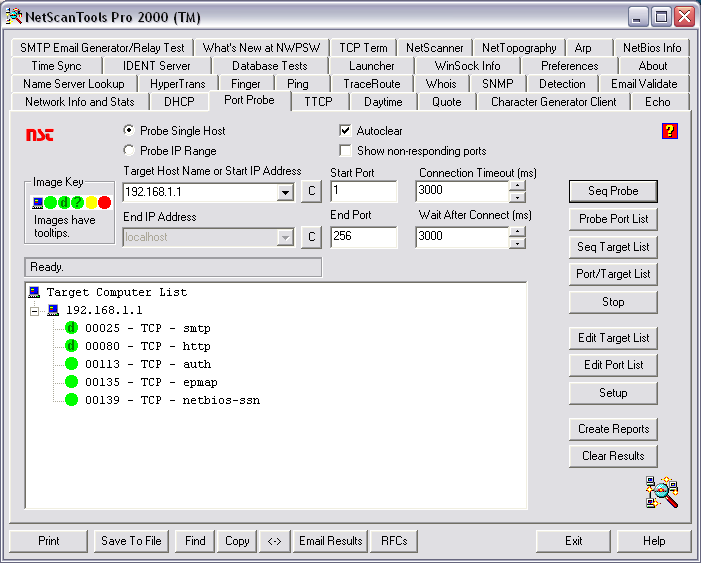The height and width of the screenshot is (563, 701).
Task: Select Probe IP Range radio button
Action: [x=129, y=150]
